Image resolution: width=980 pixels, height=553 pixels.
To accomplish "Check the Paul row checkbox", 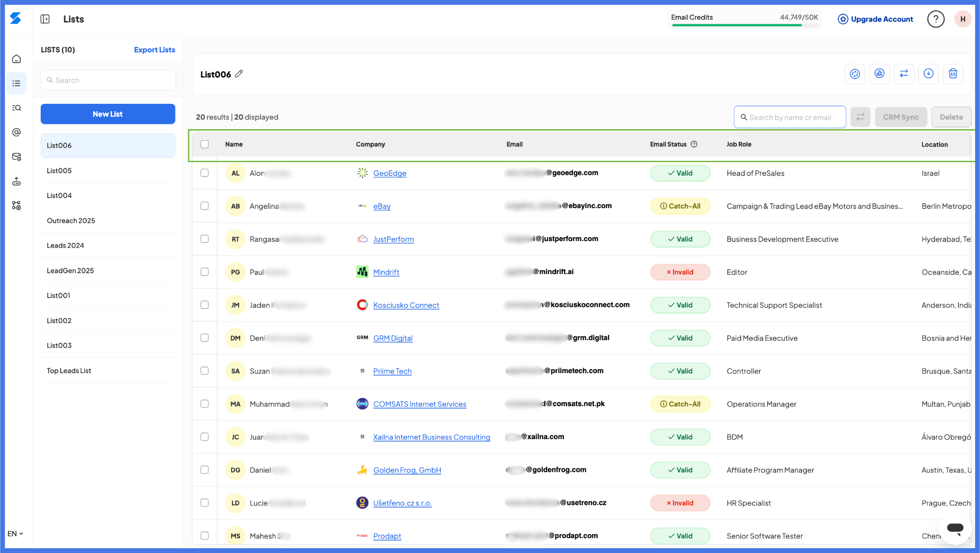I will point(205,272).
